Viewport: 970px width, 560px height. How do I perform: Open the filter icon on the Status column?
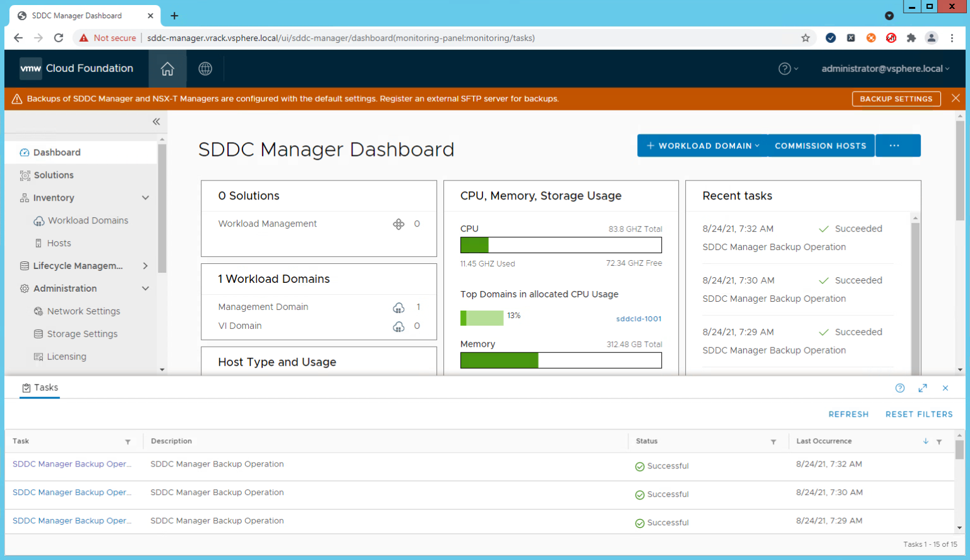774,441
